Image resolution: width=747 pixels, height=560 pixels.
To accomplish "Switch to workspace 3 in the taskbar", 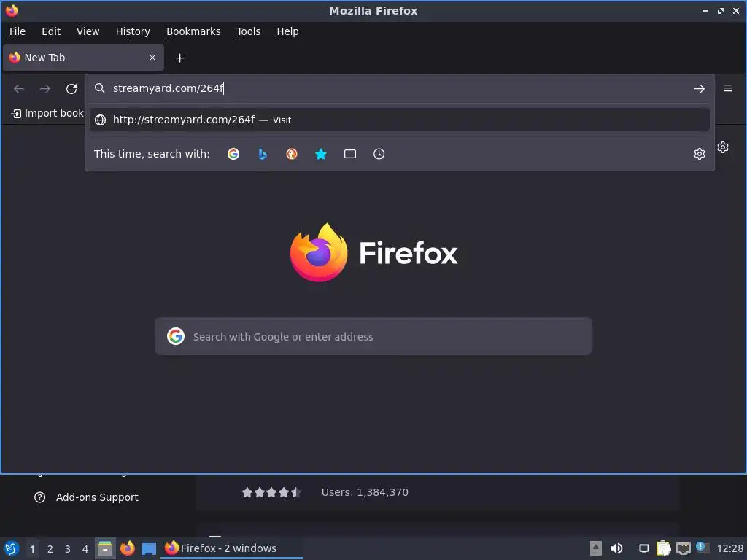I will point(68,549).
